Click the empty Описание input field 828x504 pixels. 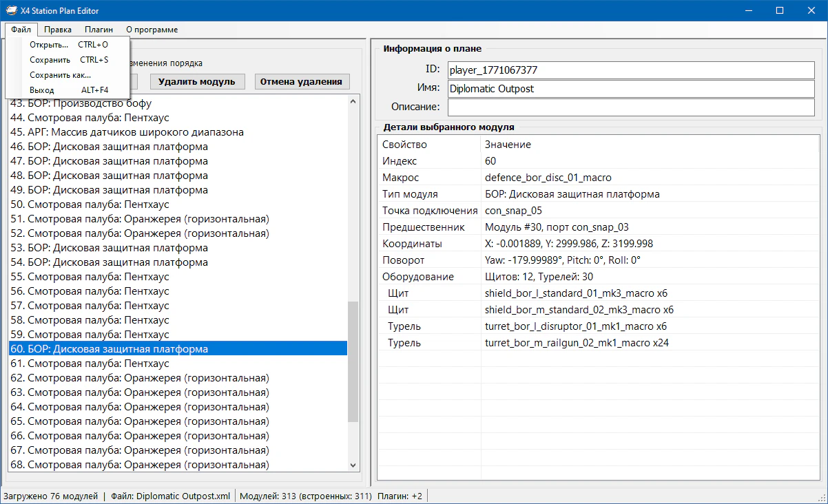(630, 107)
